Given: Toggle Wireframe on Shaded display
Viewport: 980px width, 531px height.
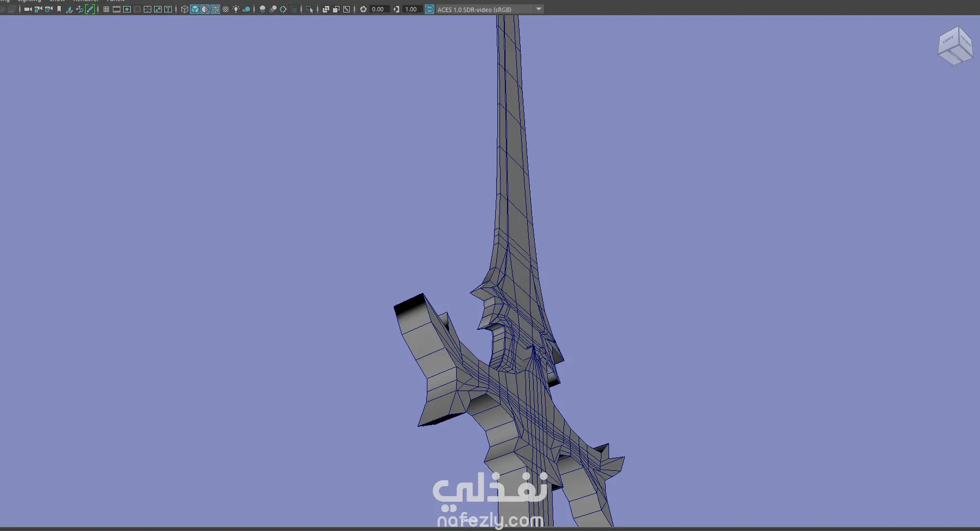Looking at the screenshot, I should (215, 9).
